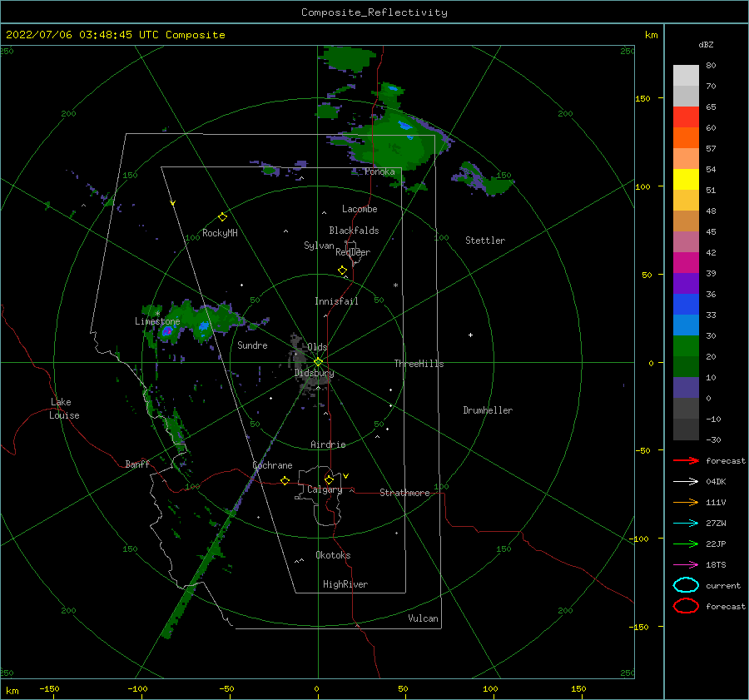Click the Banff town label

click(x=137, y=464)
